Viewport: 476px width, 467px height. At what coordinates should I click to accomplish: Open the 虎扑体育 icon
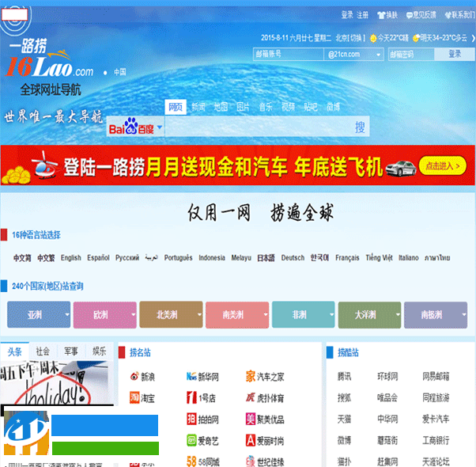[x=251, y=397]
